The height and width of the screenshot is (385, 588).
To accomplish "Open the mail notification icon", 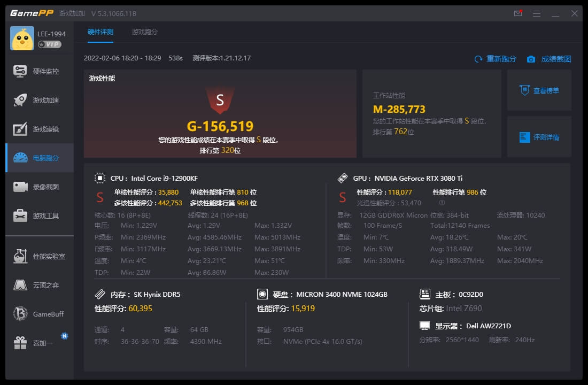I will point(518,13).
